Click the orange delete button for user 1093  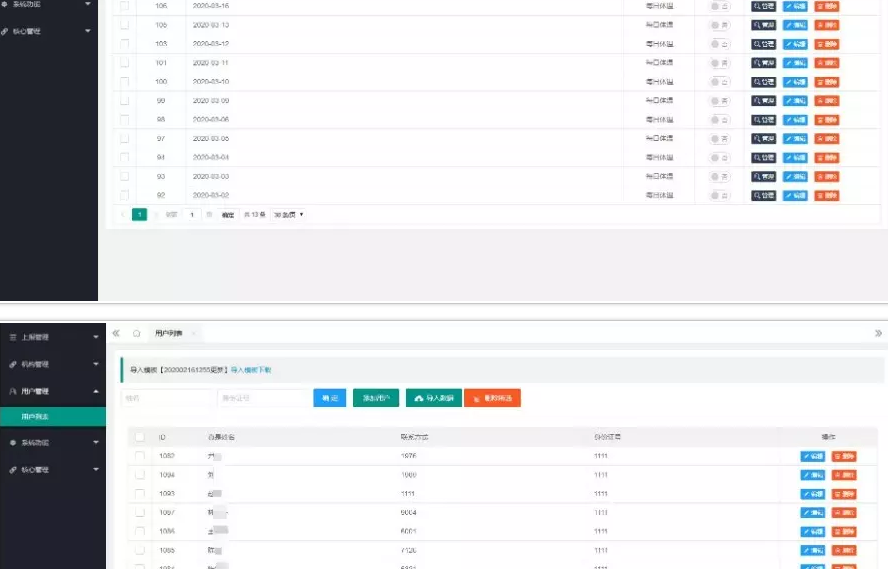(x=843, y=494)
